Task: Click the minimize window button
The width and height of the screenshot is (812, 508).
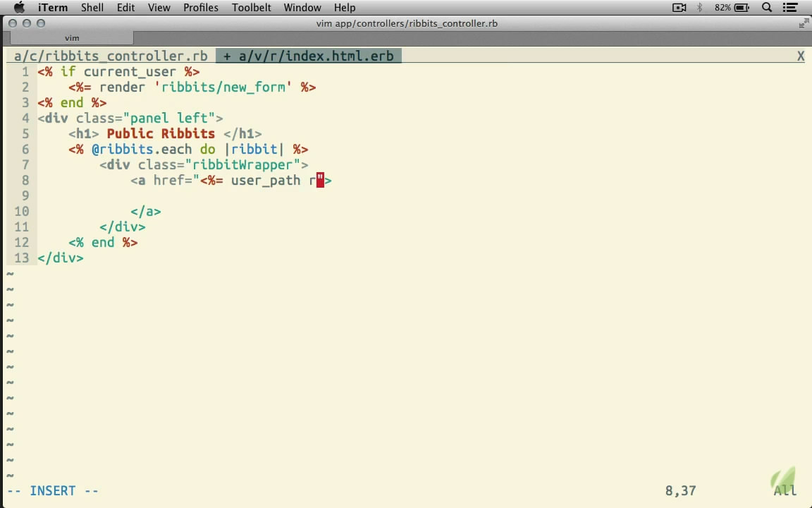Action: tap(27, 23)
